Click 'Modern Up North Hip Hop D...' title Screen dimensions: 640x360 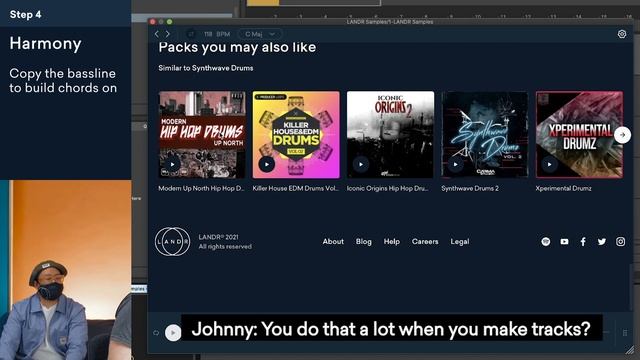201,188
